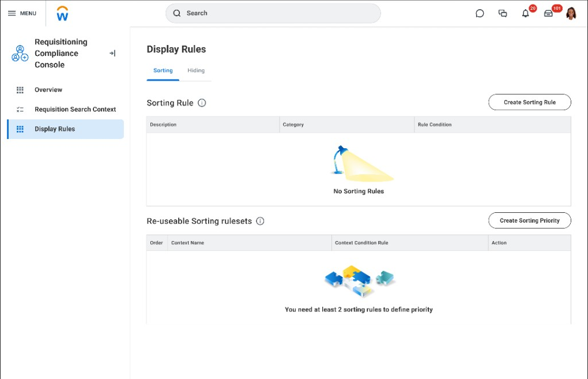The height and width of the screenshot is (379, 588).
Task: Switch to the Sorting tab
Action: (163, 70)
